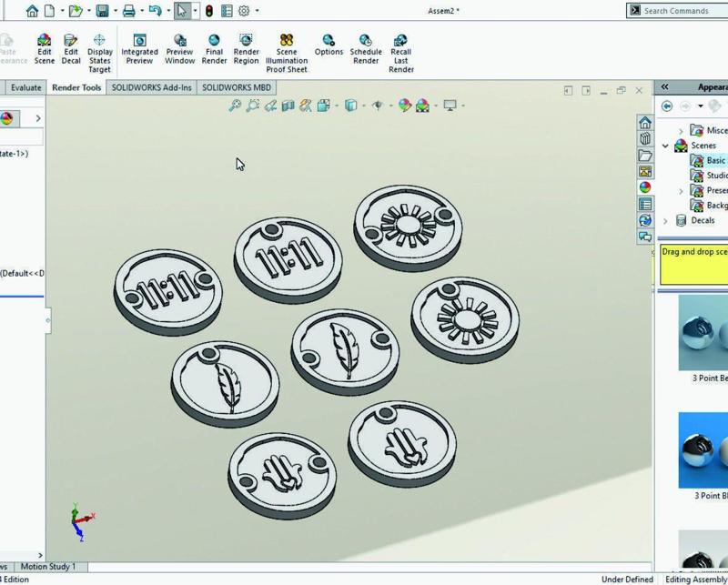Image resolution: width=728 pixels, height=585 pixels.
Task: Open the Options gear in top toolbar
Action: tap(244, 11)
